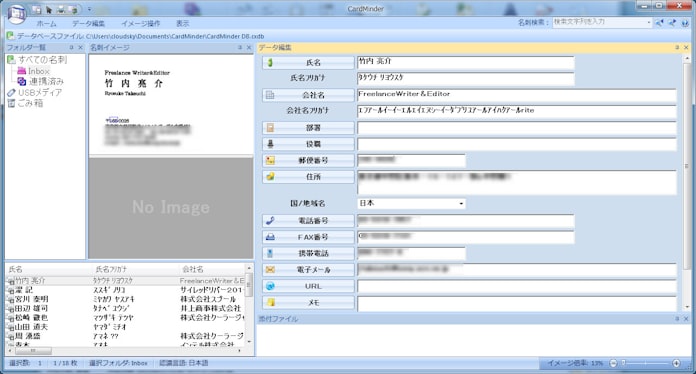Pin the 名刺イメージ panel

click(x=240, y=47)
